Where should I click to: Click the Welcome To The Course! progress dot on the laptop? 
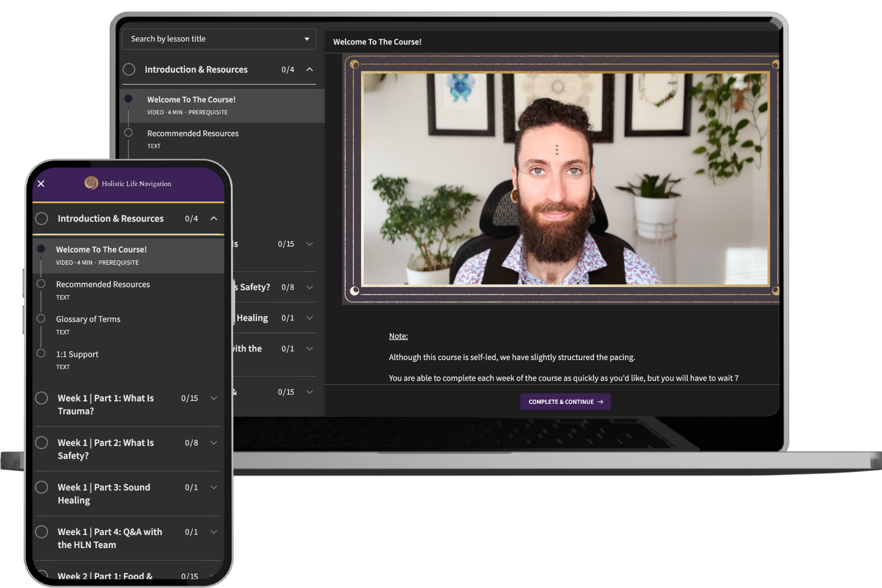pyautogui.click(x=128, y=98)
